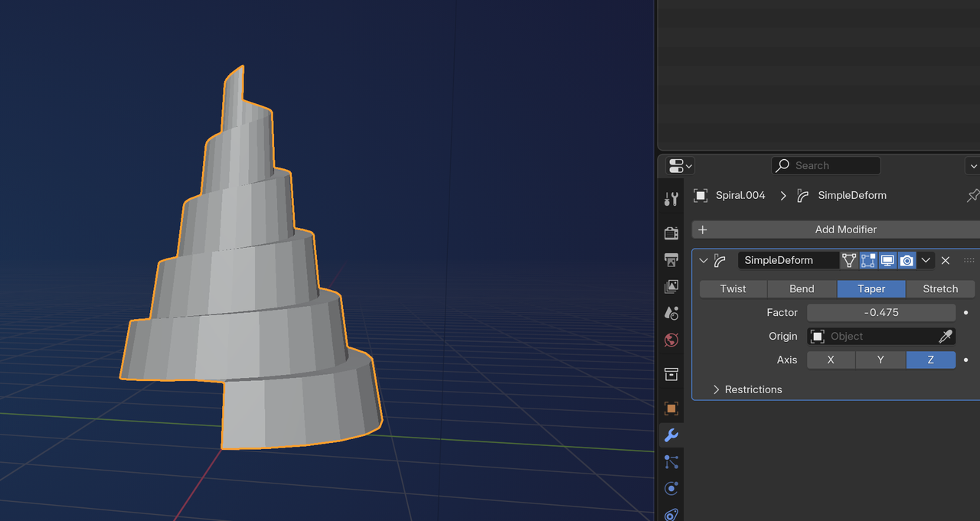Disable the modifier's render visibility
The height and width of the screenshot is (521, 980).
[x=906, y=260]
